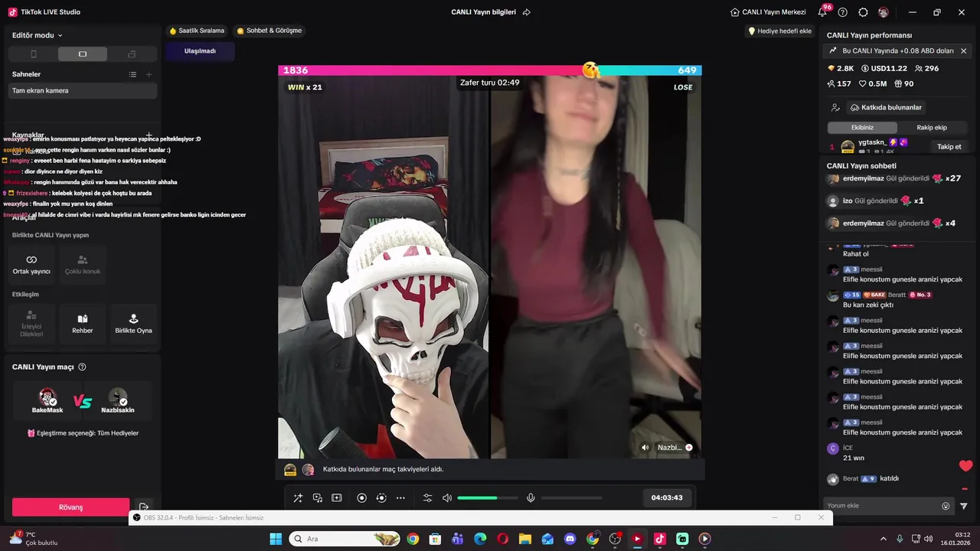
Task: Open the screen frame tool in bottom toolbar
Action: tap(336, 498)
